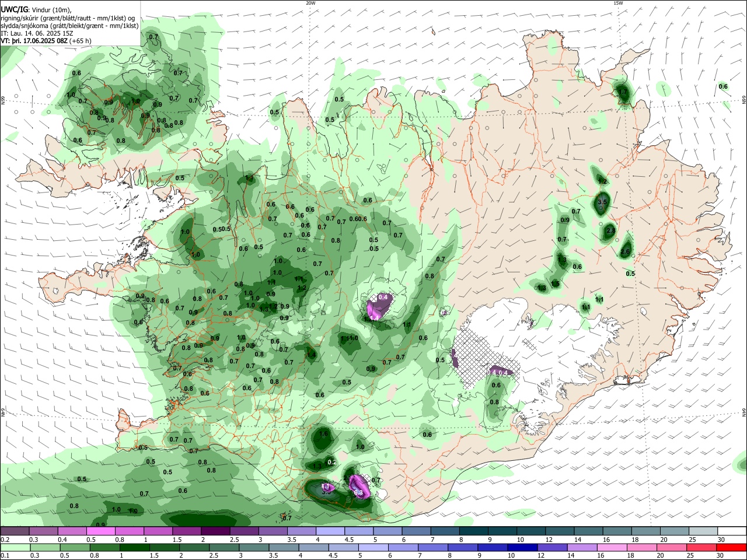The width and height of the screenshot is (747, 560).
Task: Click the 15W longitude label
Action: click(617, 3)
